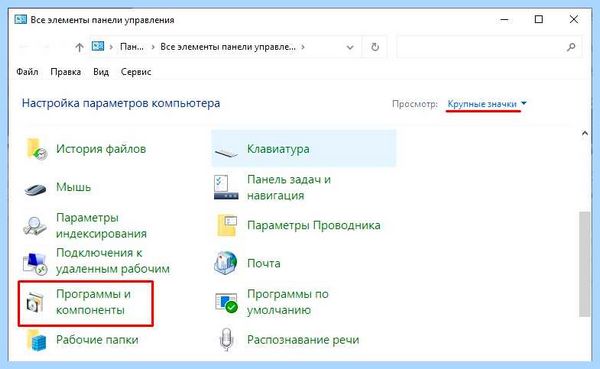The height and width of the screenshot is (369, 600).
Task: Expand chevron after the 'Пан...' breadcrumb
Action: tap(153, 47)
